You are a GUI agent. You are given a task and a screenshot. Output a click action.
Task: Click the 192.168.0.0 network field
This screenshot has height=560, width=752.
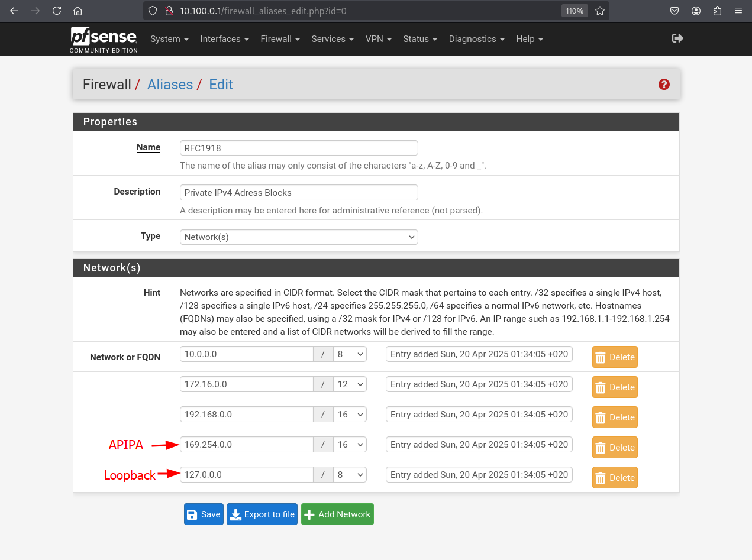[x=246, y=415]
